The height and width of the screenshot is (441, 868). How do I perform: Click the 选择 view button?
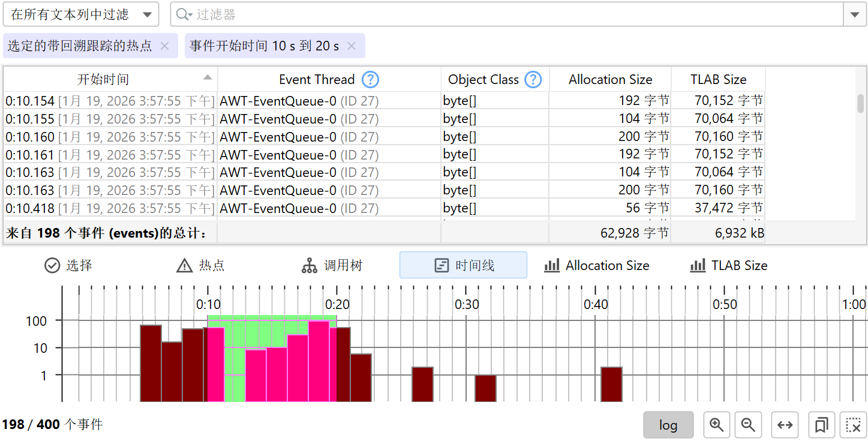(x=68, y=265)
